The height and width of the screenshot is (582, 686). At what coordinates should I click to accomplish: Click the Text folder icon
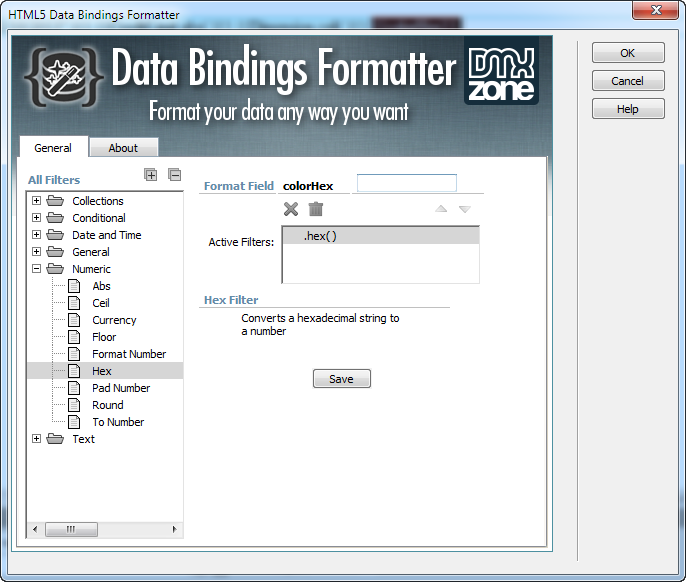pyautogui.click(x=55, y=439)
